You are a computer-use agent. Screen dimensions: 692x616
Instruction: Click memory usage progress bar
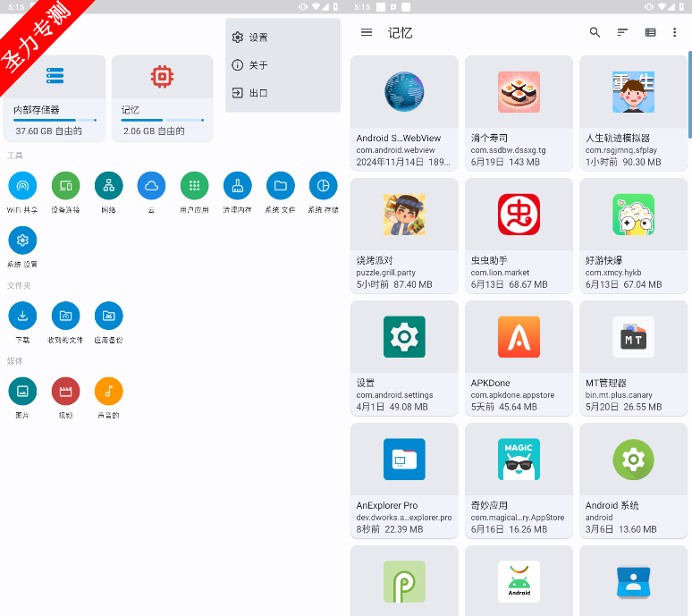tap(163, 120)
